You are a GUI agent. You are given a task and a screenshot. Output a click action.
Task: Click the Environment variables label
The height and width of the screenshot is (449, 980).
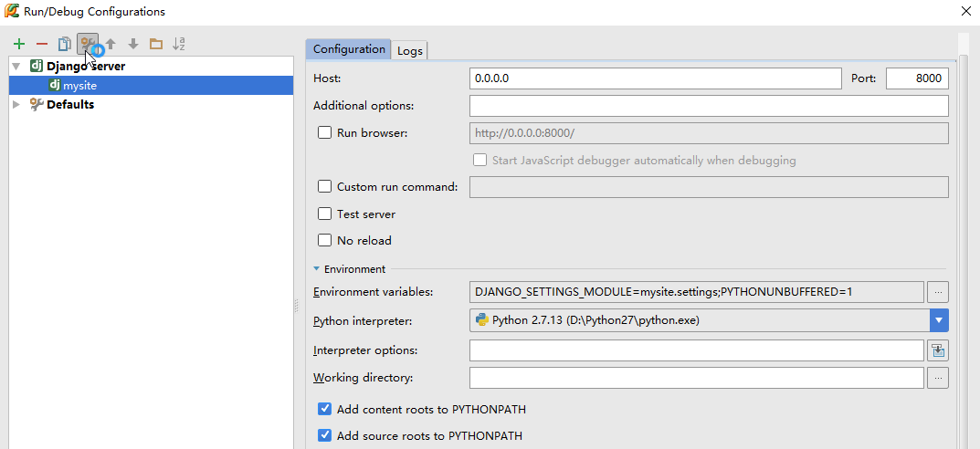tap(374, 292)
